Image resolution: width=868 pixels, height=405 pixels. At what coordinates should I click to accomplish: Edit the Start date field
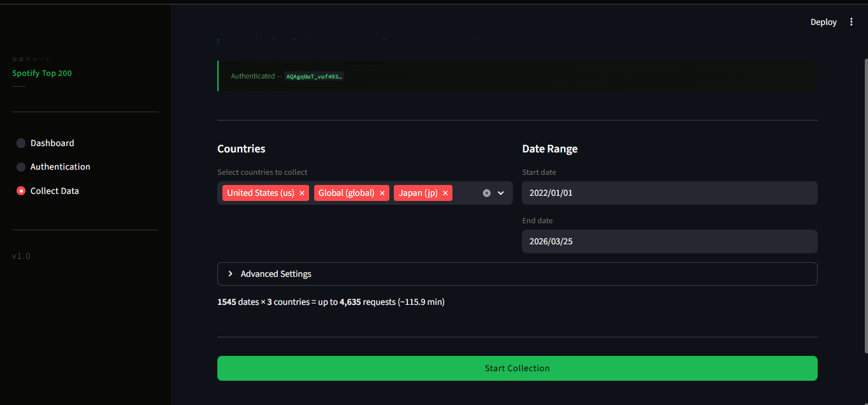[669, 193]
